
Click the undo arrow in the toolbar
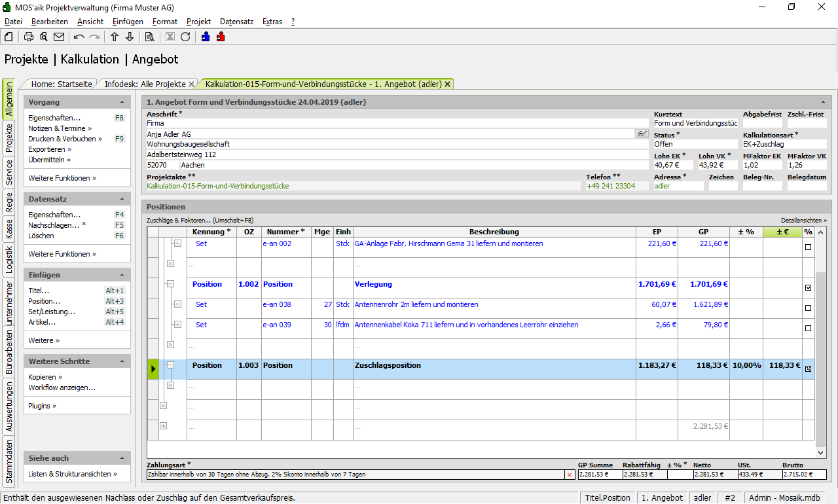point(79,37)
